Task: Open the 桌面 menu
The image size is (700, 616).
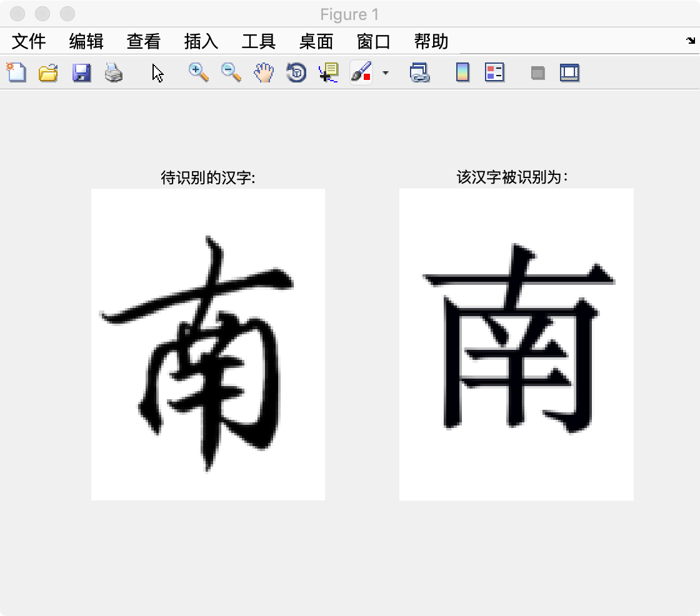Action: coord(316,41)
